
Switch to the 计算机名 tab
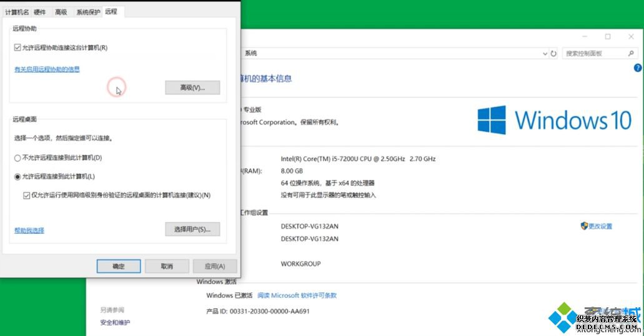17,12
